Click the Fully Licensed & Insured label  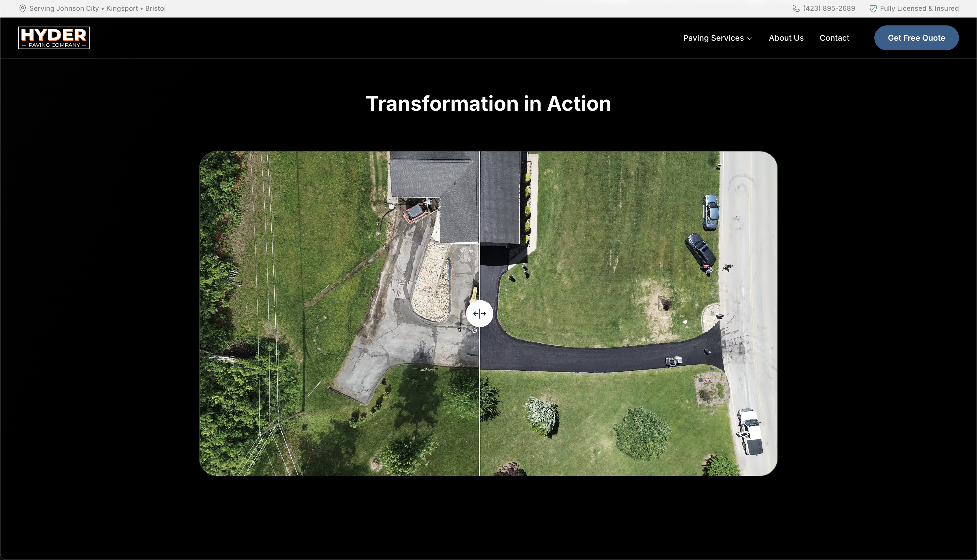(919, 8)
